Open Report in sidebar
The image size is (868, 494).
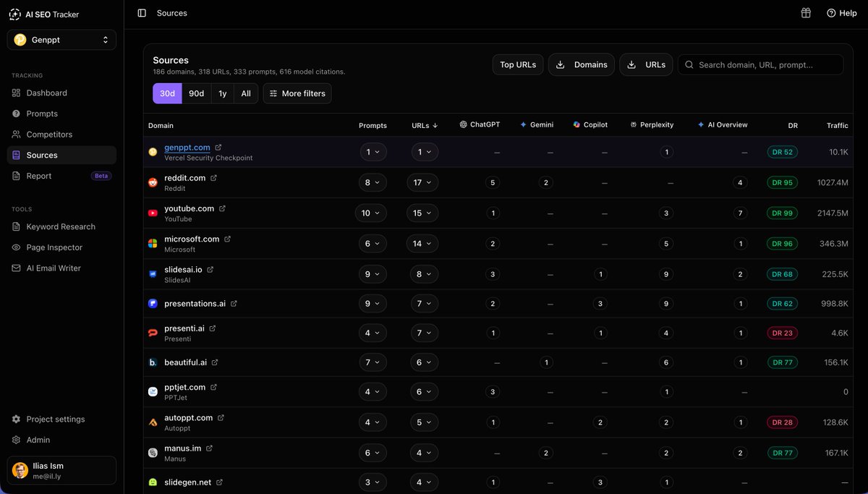point(61,176)
